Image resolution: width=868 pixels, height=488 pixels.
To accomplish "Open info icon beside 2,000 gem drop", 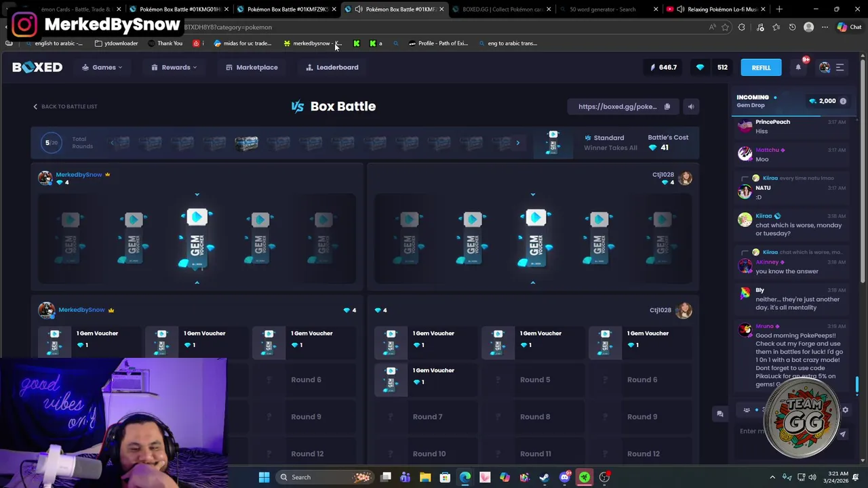I will tap(843, 101).
